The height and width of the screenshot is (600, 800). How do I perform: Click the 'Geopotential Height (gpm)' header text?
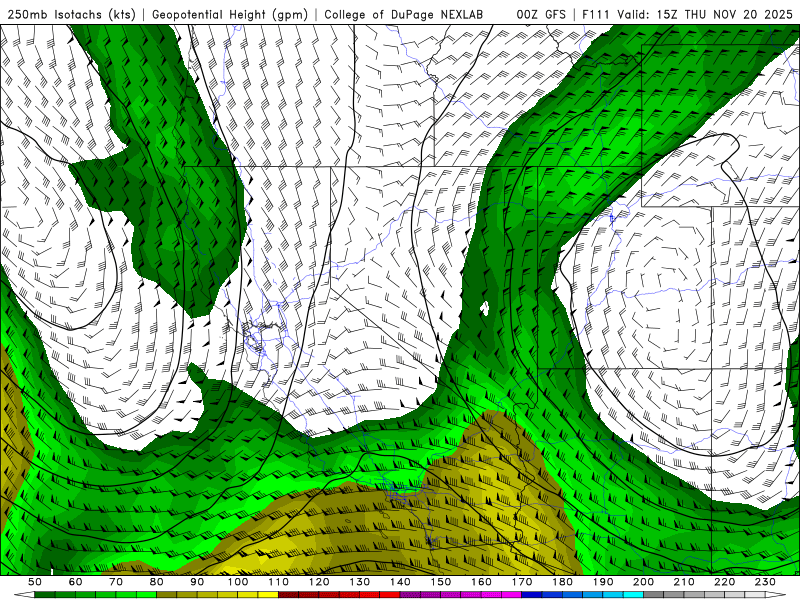tap(230, 14)
